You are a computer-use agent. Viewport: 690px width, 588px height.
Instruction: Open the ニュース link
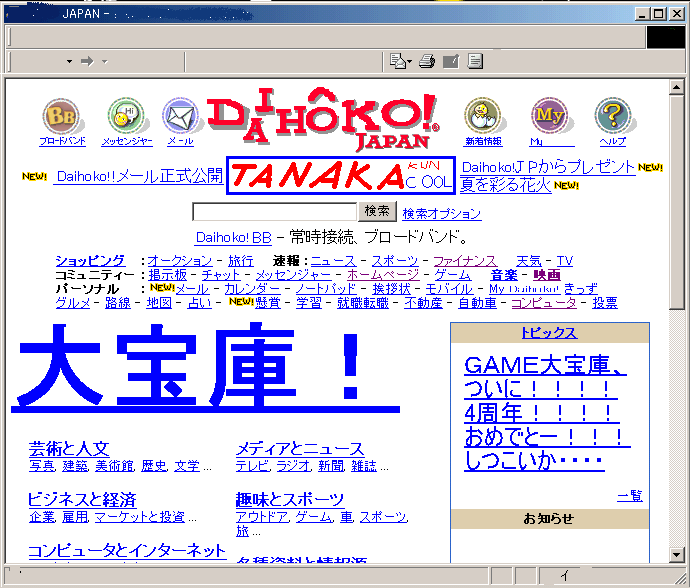(333, 261)
